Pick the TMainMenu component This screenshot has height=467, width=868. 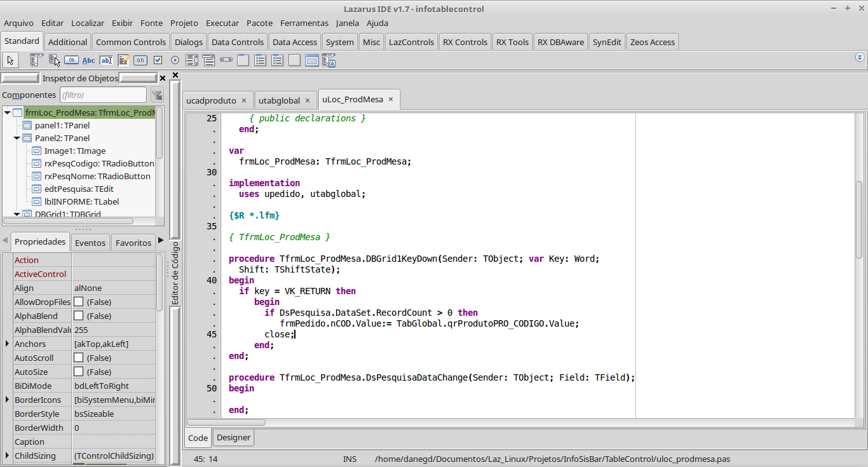pos(37,60)
